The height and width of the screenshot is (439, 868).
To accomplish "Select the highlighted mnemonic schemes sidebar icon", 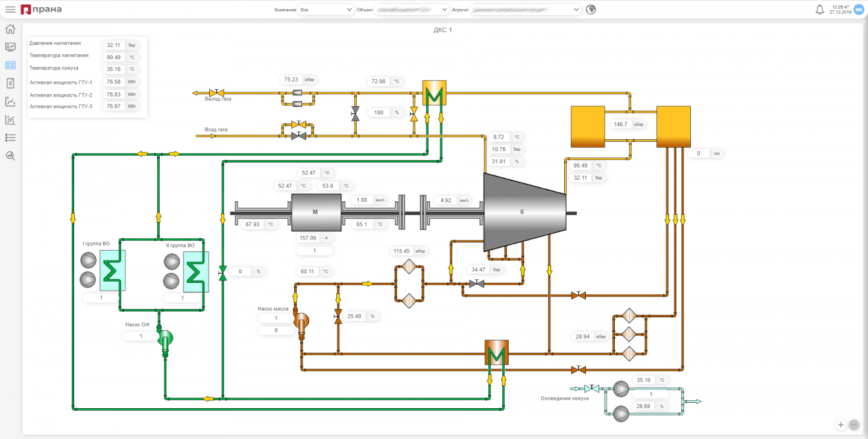I will [x=10, y=65].
